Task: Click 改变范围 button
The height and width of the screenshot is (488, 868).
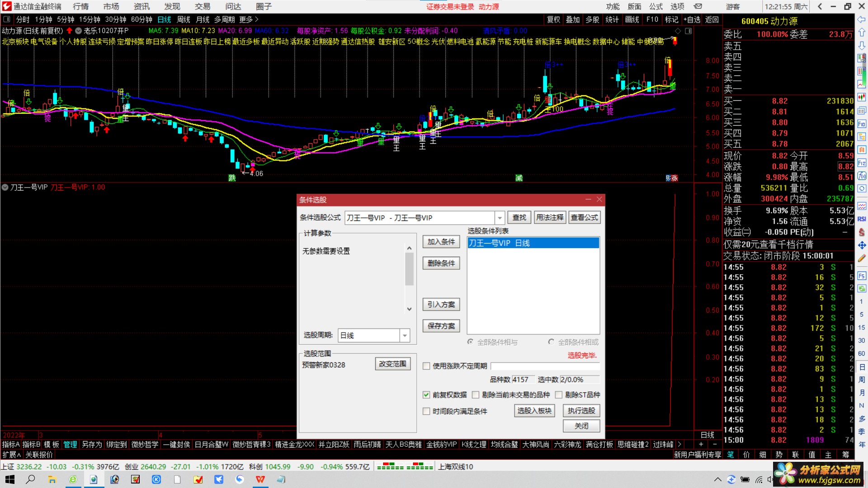Action: [x=392, y=364]
